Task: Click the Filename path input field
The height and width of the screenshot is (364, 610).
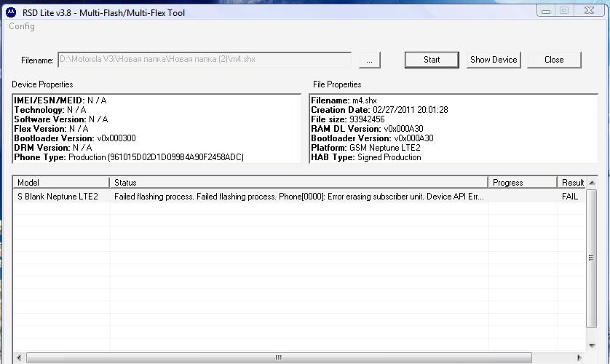Action: [205, 60]
